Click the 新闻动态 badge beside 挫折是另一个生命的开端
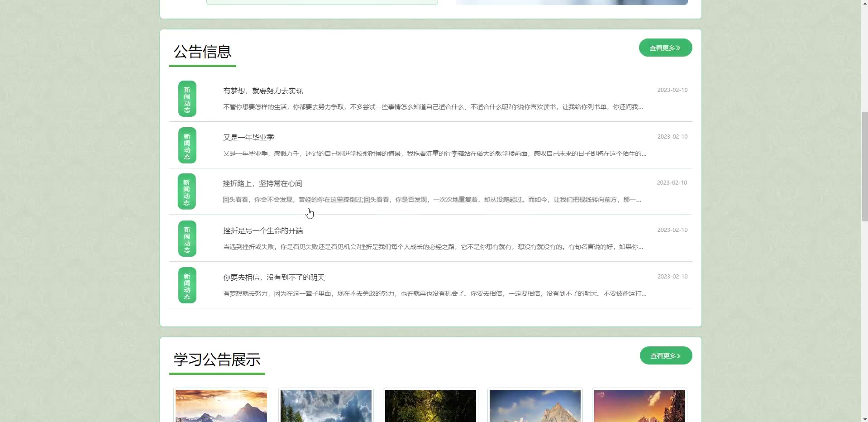Screen dimensions: 868x422 (187, 239)
